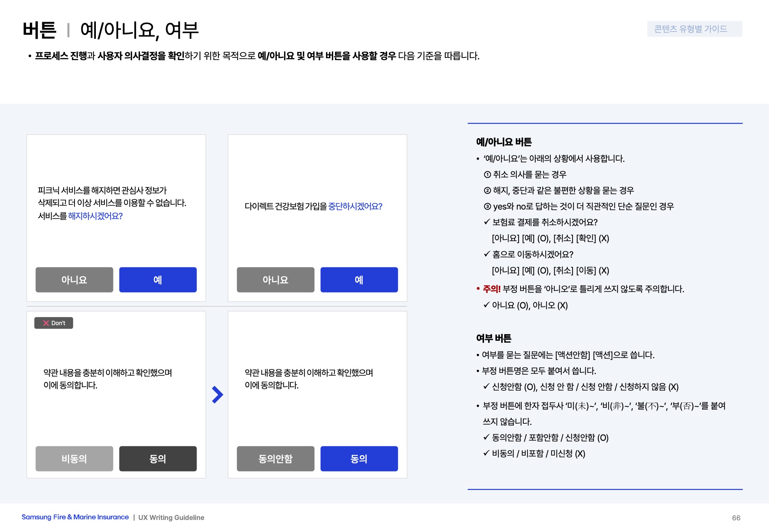
Task: Click the circled number ① beside 취소 의사를 묻는 경우
Action: [x=487, y=175]
